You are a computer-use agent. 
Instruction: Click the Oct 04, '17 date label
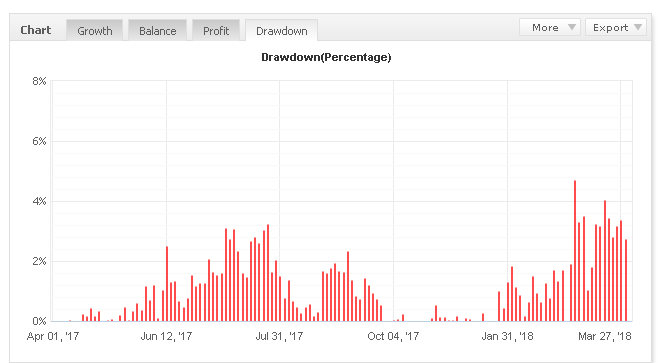click(x=393, y=336)
